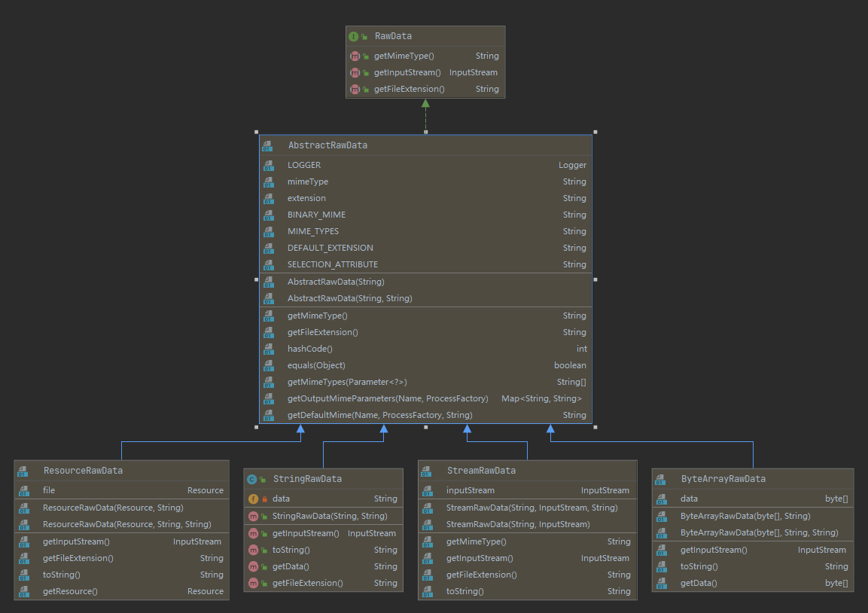
Task: Select the StreamRawData class node title
Action: [481, 471]
